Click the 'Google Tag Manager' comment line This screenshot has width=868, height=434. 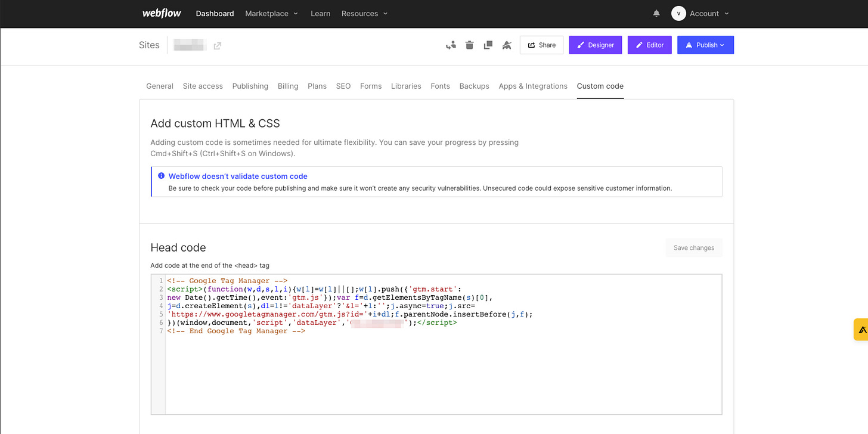pos(227,281)
